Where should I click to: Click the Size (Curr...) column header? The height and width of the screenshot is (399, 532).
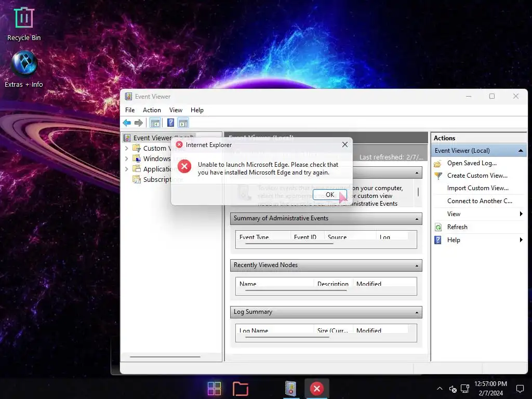click(x=333, y=330)
